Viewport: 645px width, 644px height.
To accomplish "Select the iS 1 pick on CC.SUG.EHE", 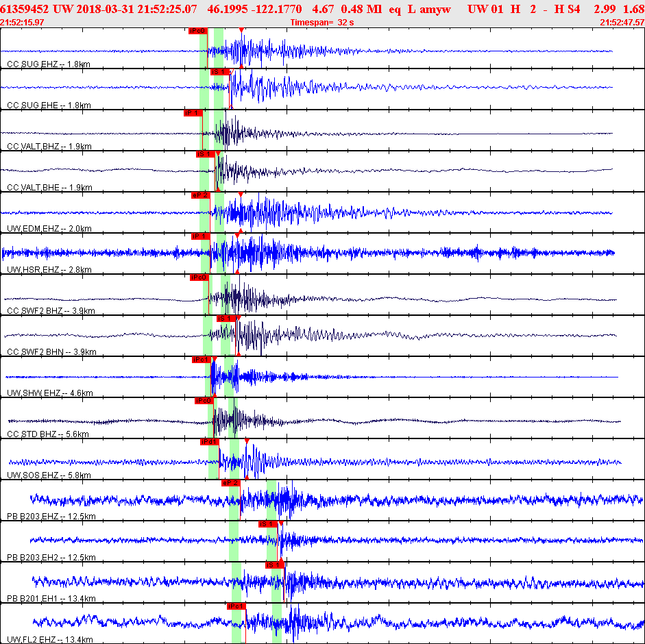I will coord(219,72).
